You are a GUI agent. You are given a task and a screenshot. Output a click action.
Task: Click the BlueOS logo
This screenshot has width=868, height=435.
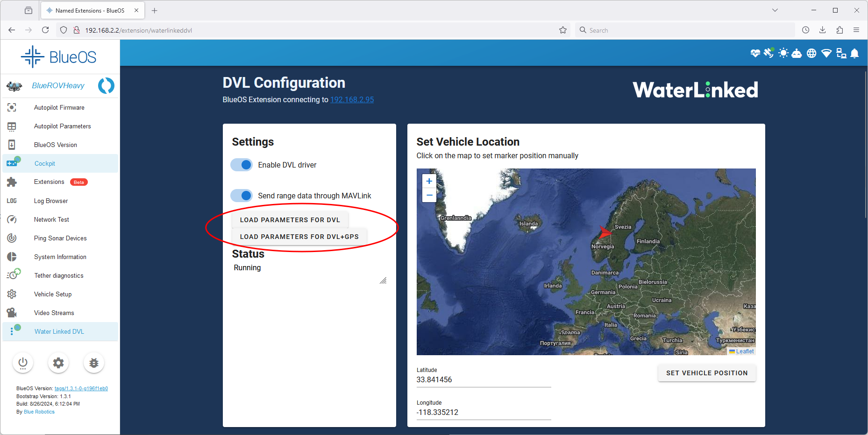click(59, 57)
